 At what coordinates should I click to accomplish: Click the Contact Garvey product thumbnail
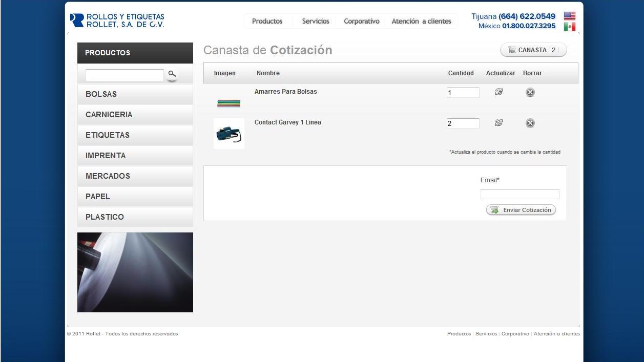(229, 134)
